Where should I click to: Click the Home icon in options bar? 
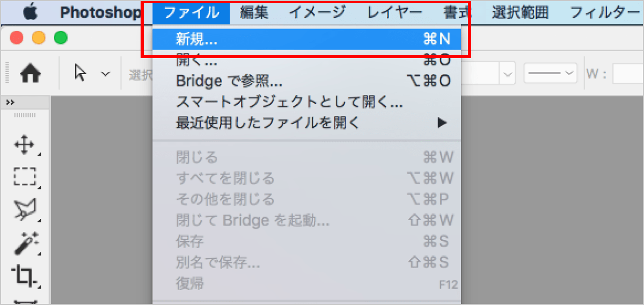point(31,74)
